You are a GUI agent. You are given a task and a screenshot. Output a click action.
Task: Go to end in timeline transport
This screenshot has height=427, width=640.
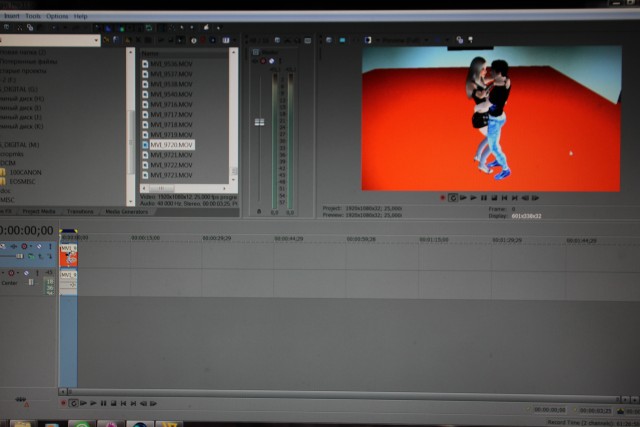click(x=133, y=403)
